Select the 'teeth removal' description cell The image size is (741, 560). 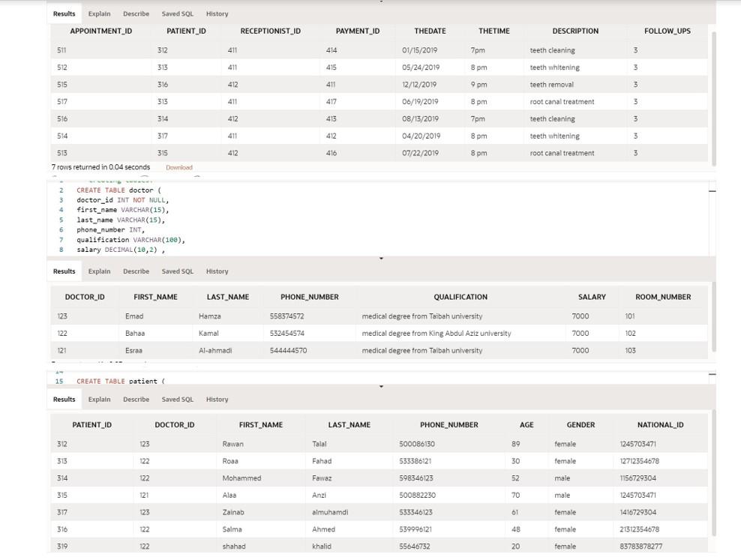(551, 85)
